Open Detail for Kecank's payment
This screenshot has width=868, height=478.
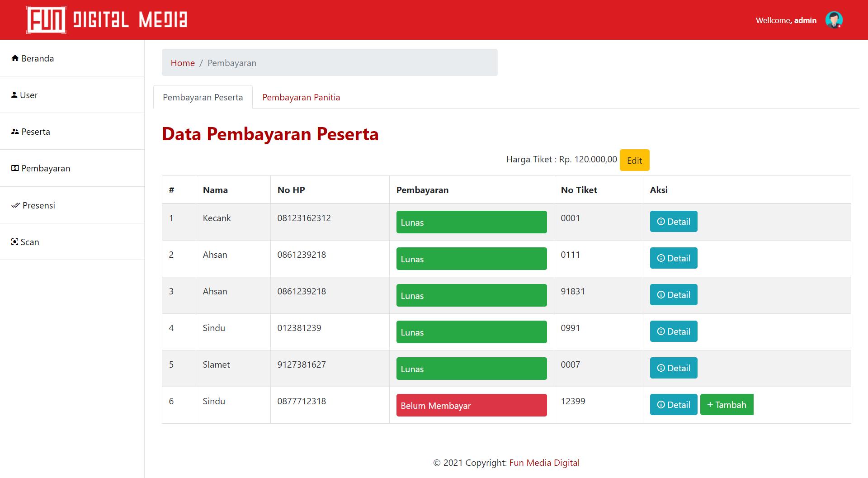coord(673,222)
